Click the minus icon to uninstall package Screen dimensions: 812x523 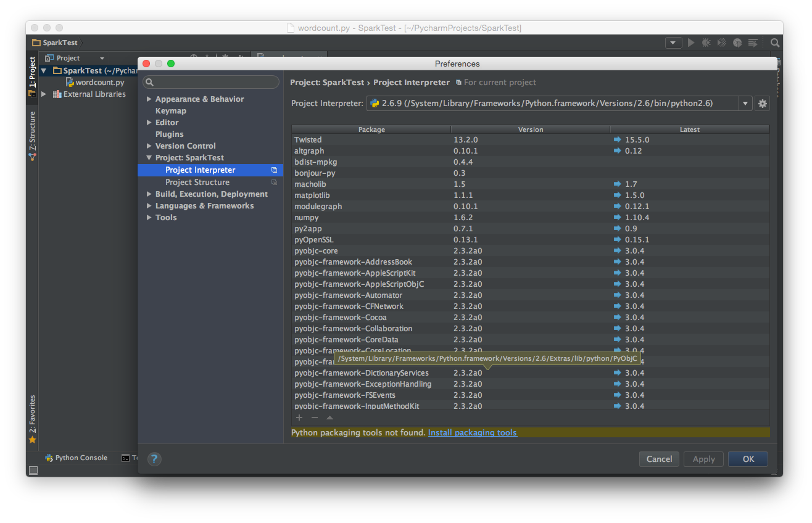[315, 418]
